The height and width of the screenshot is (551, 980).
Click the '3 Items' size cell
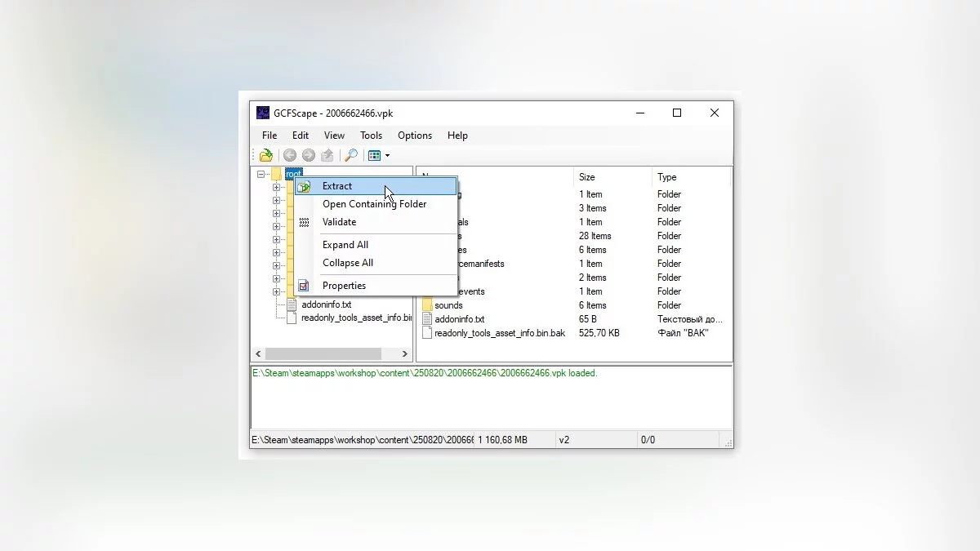[x=593, y=208]
